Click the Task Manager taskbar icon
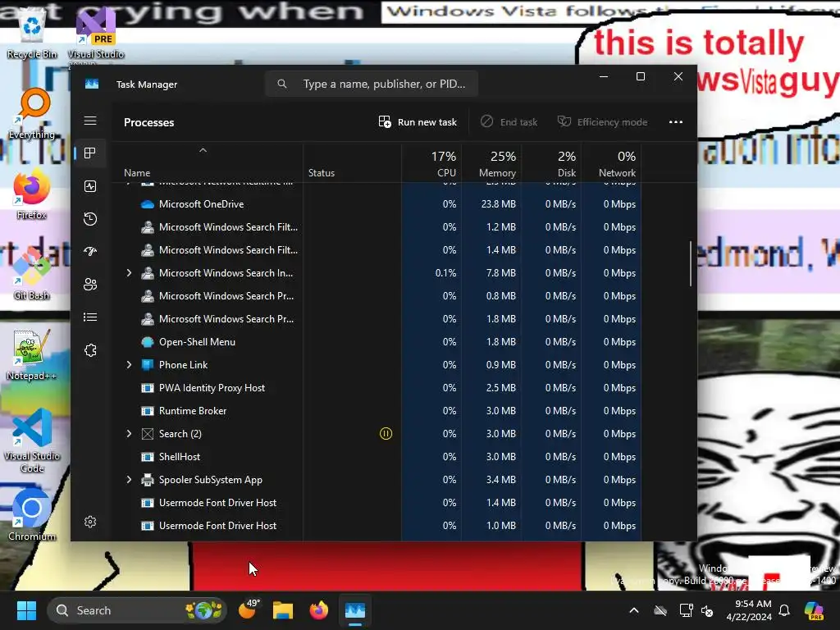Image resolution: width=840 pixels, height=630 pixels. [x=354, y=610]
